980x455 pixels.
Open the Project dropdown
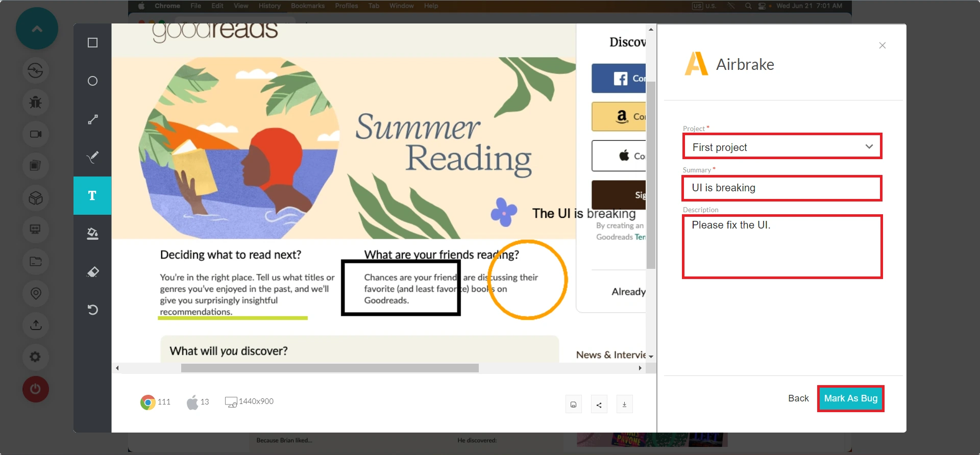click(x=782, y=147)
